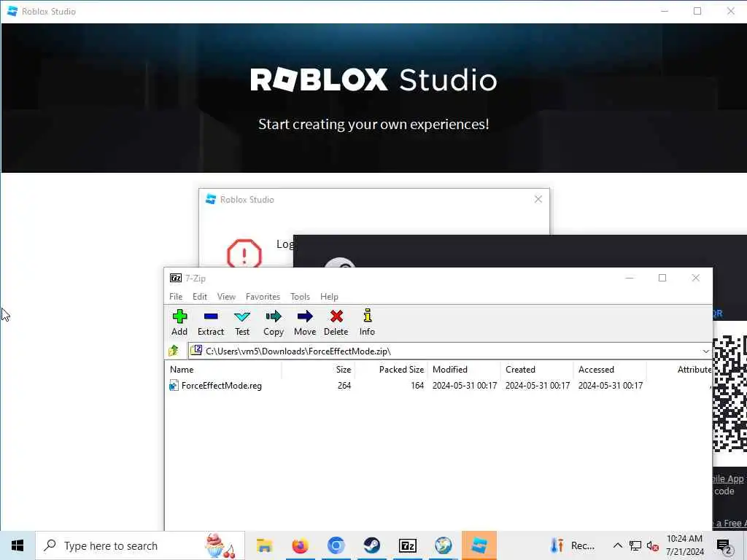The image size is (747, 560).
Task: Click the 7-Zip title bar icon
Action: tap(176, 278)
